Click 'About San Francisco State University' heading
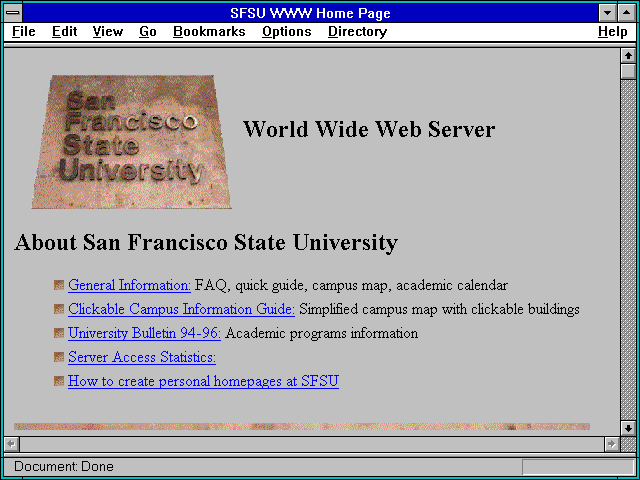Screen dimensions: 640x480 pos(206,242)
